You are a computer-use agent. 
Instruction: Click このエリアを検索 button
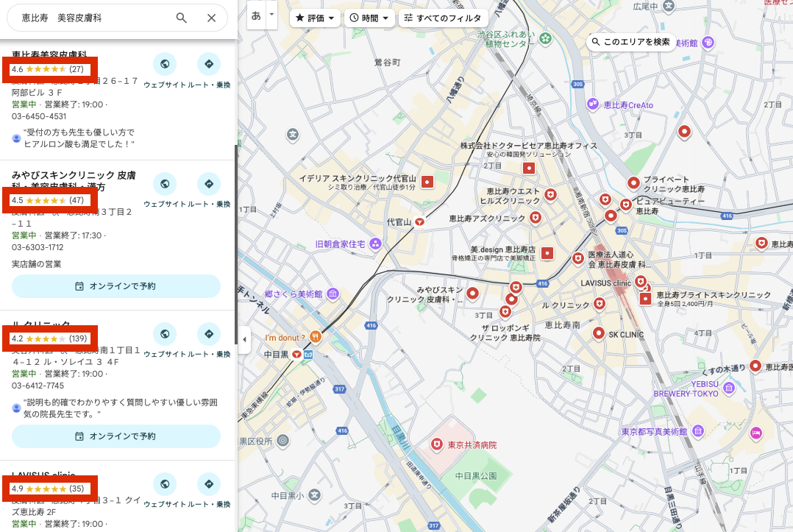click(x=630, y=42)
